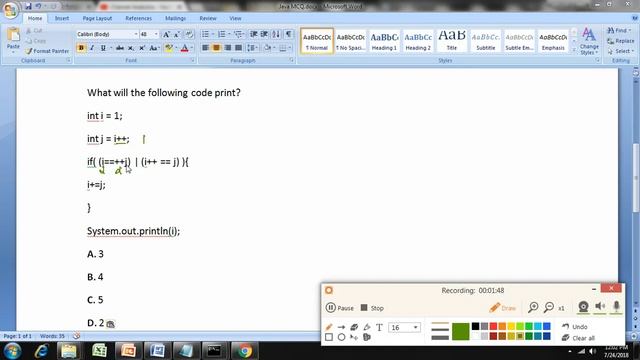Switch to the Mailings tab
Viewport: 640px width, 360px height.
coord(176,18)
